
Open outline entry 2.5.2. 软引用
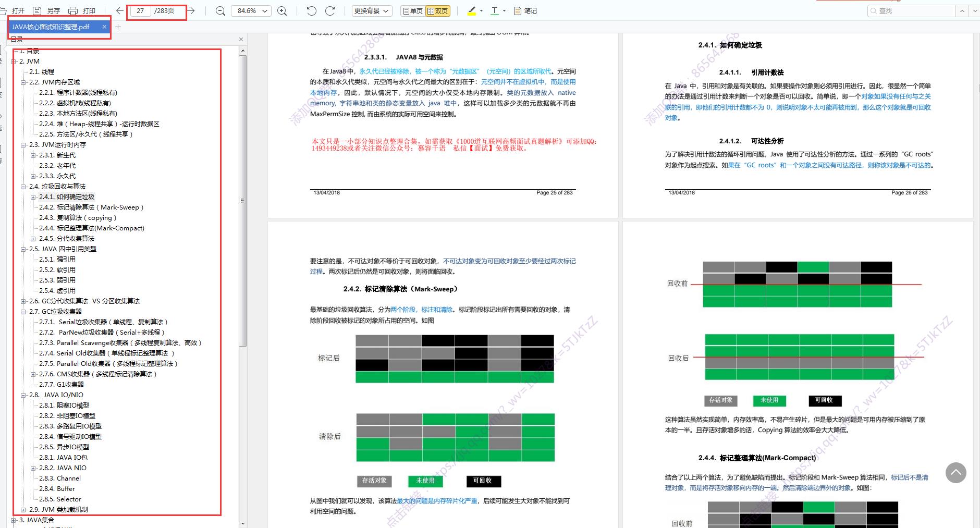tap(57, 270)
